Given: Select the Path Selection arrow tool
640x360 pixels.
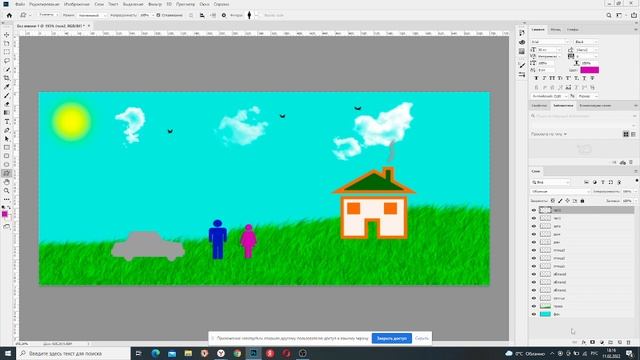Looking at the screenshot, I should [7, 139].
